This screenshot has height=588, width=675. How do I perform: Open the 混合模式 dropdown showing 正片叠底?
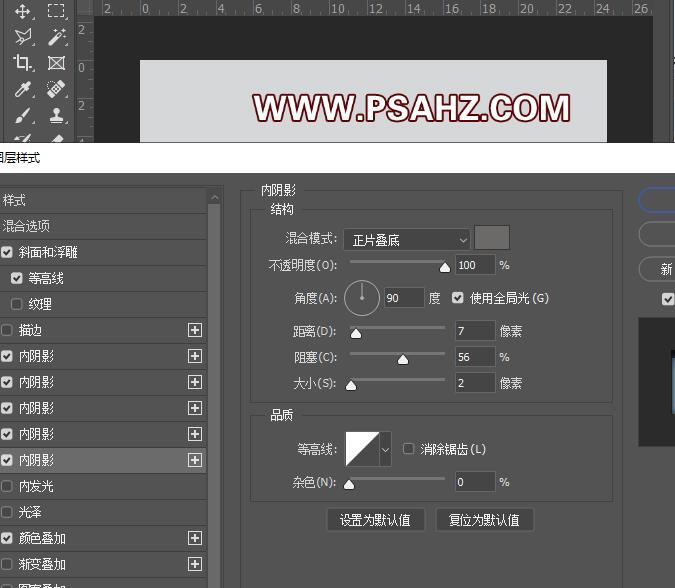click(406, 239)
